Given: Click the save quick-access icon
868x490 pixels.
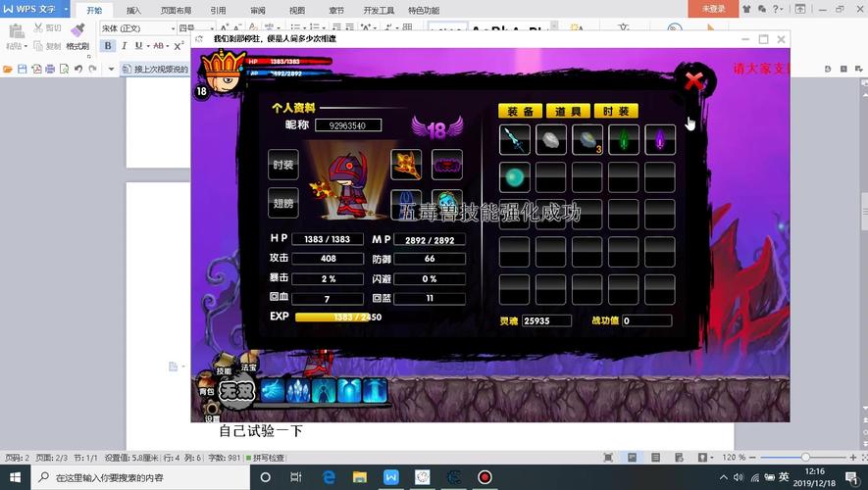Looking at the screenshot, I should coord(23,70).
